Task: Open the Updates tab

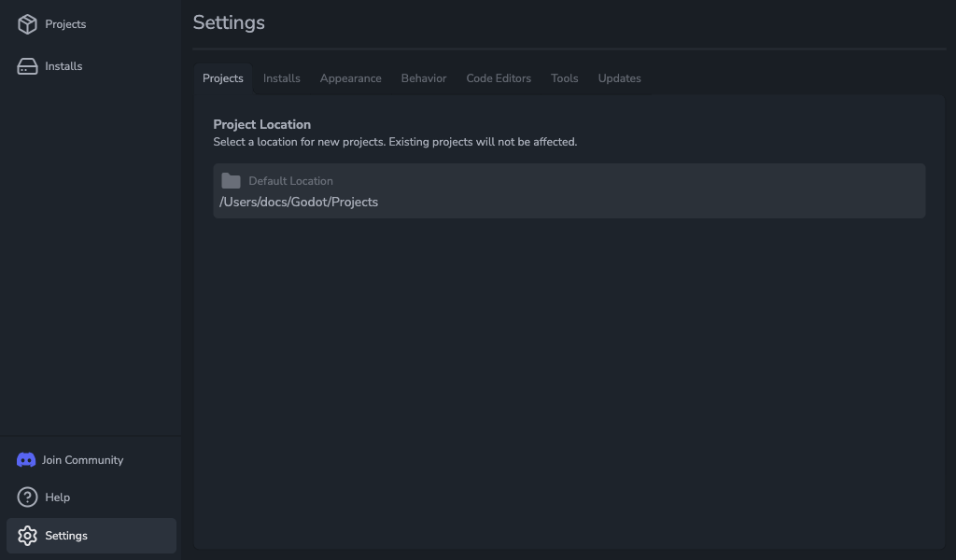Action: click(x=620, y=78)
